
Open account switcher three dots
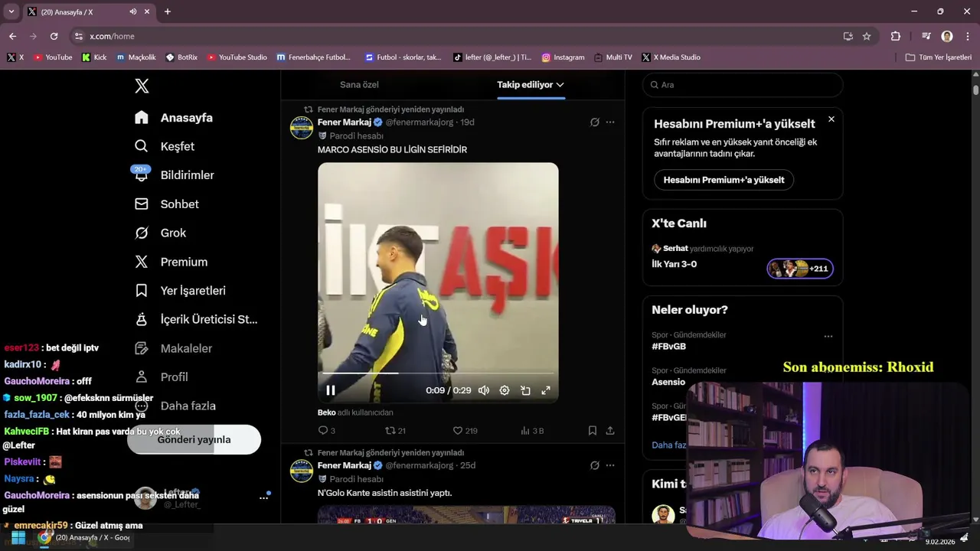(x=263, y=498)
